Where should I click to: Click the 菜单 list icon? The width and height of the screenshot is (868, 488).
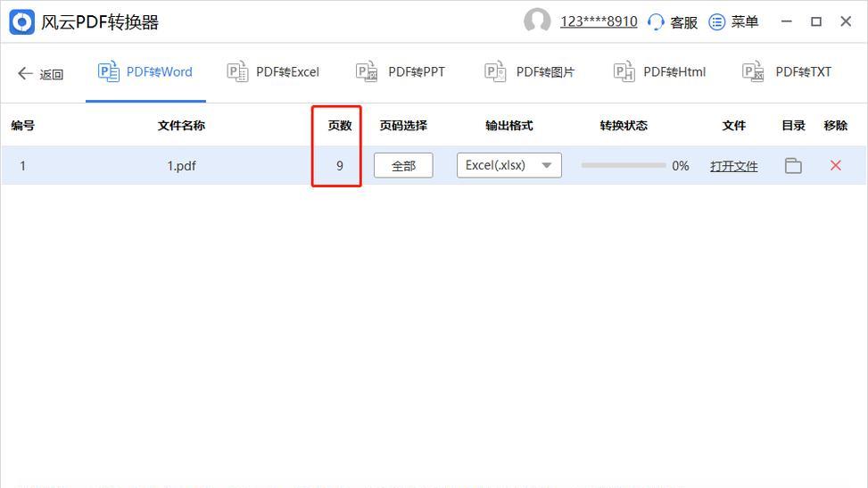click(717, 22)
